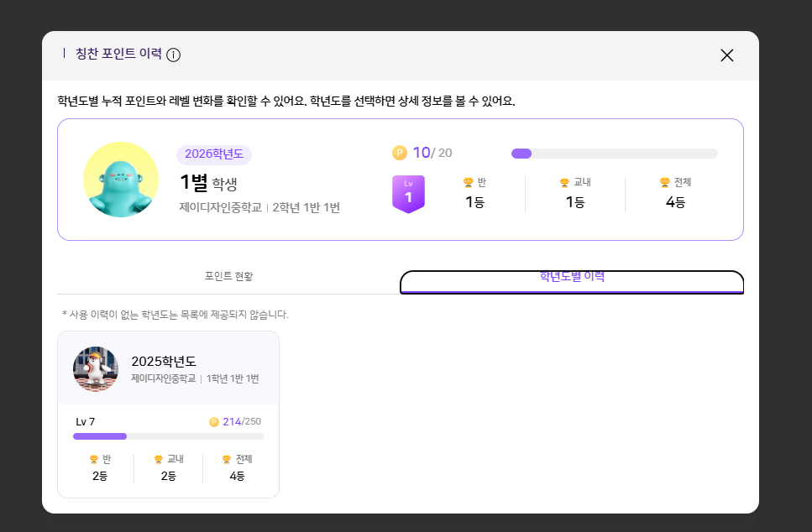Click the 반 trophy icon in 2026 card
This screenshot has height=532, width=812.
(x=469, y=182)
